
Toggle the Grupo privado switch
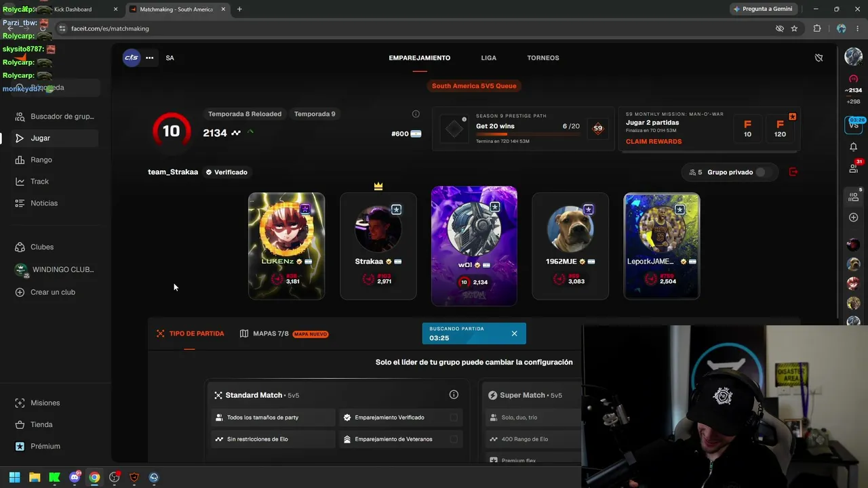pos(763,172)
